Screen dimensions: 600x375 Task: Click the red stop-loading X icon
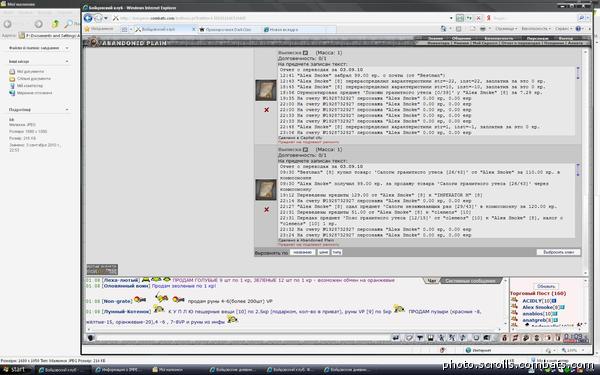[x=478, y=18]
